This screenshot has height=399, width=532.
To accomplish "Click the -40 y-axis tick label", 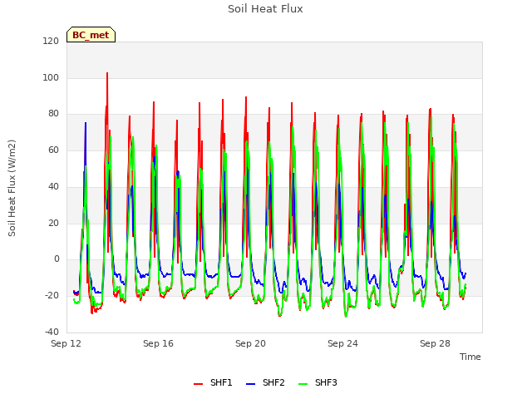I will 52,332.
